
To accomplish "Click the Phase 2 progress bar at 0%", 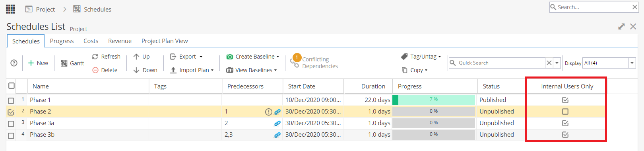I will coord(434,112).
